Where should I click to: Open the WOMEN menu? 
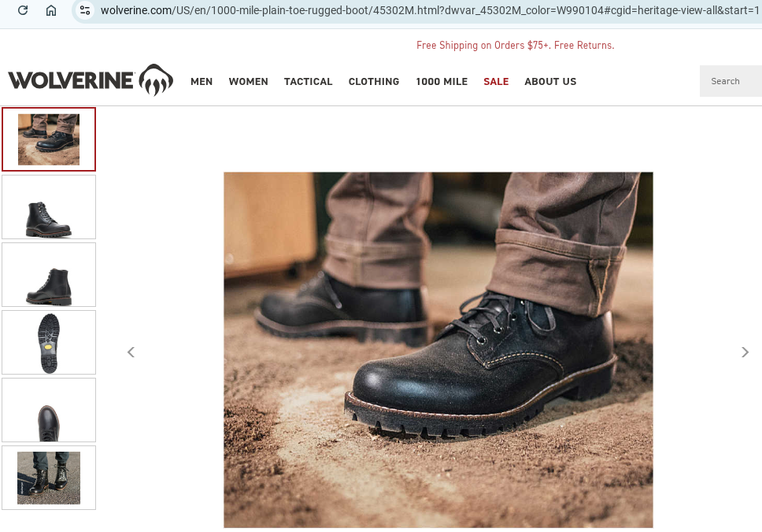pyautogui.click(x=248, y=82)
